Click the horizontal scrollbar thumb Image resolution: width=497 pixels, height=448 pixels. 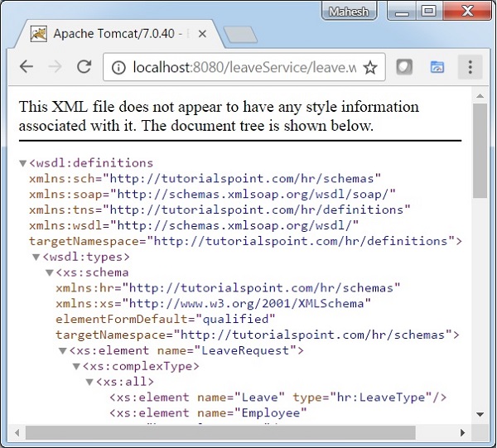tap(220, 432)
